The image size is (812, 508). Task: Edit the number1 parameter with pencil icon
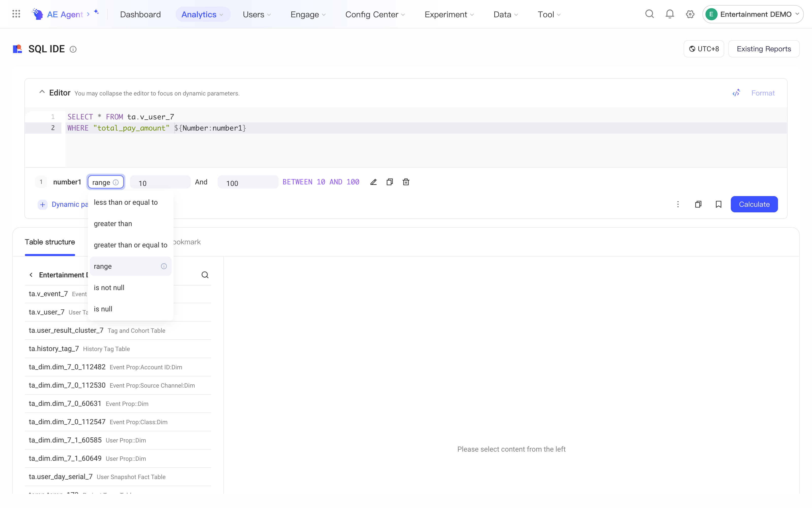pyautogui.click(x=374, y=182)
